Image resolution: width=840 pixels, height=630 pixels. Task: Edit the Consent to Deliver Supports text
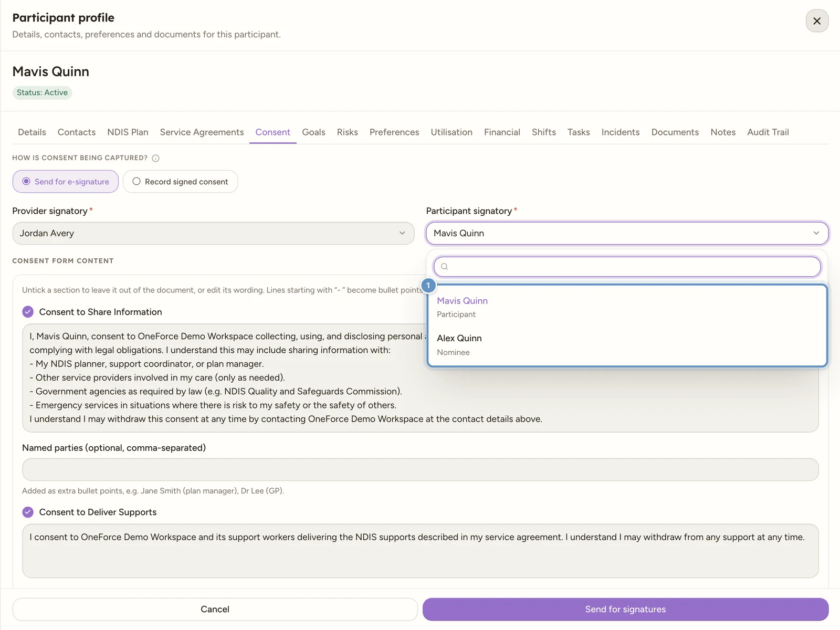[x=420, y=551]
